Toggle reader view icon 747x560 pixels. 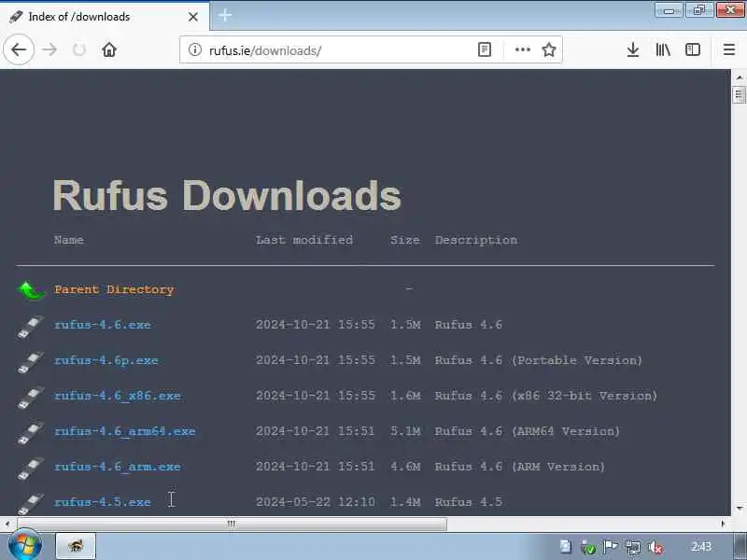coord(484,49)
